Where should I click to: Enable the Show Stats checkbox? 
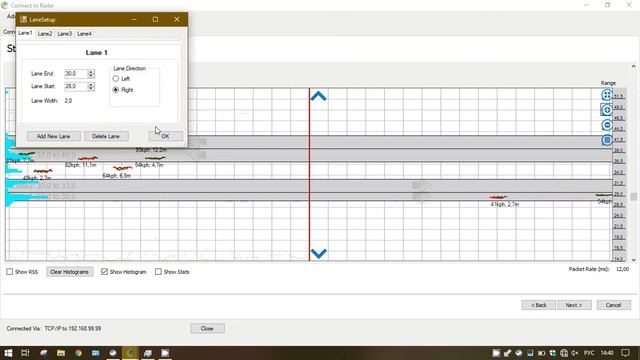(x=158, y=271)
